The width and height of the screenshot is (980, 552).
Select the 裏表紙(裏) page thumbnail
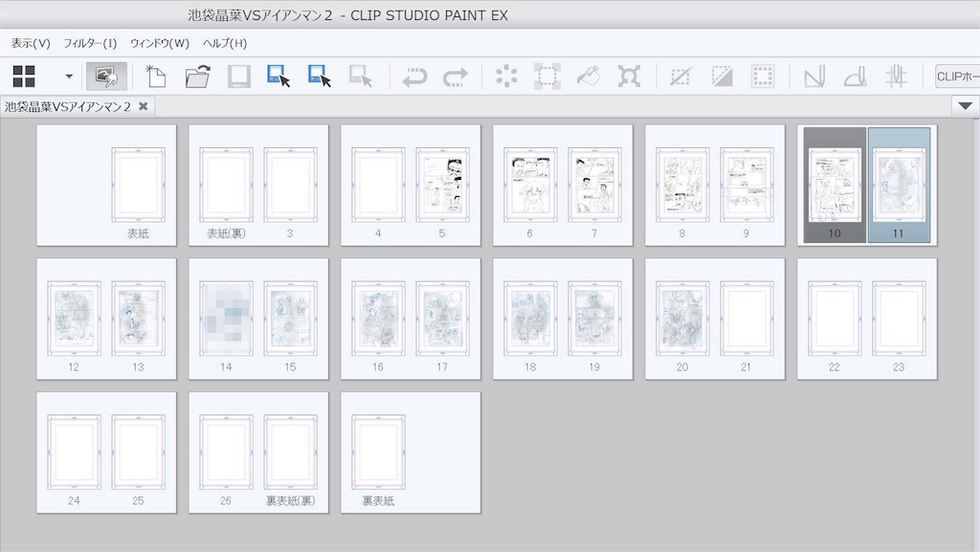point(290,453)
